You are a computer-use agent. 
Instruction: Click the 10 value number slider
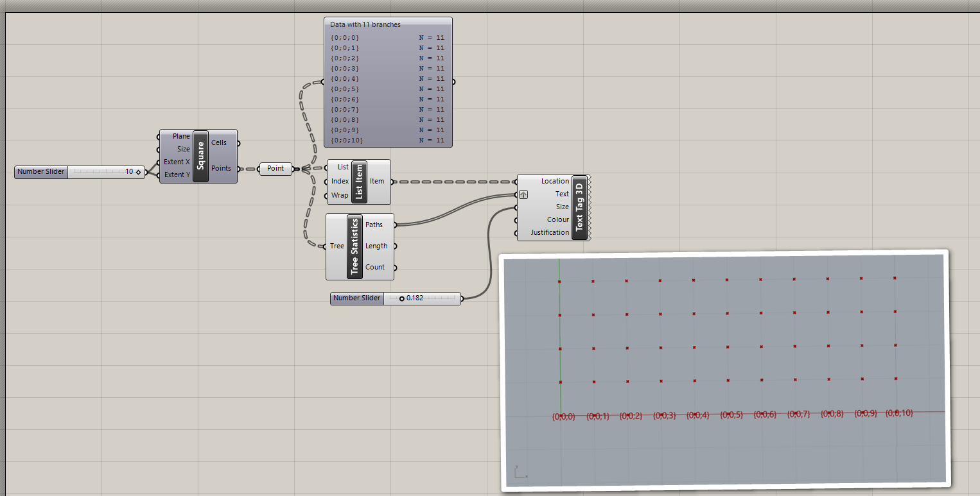coord(106,172)
